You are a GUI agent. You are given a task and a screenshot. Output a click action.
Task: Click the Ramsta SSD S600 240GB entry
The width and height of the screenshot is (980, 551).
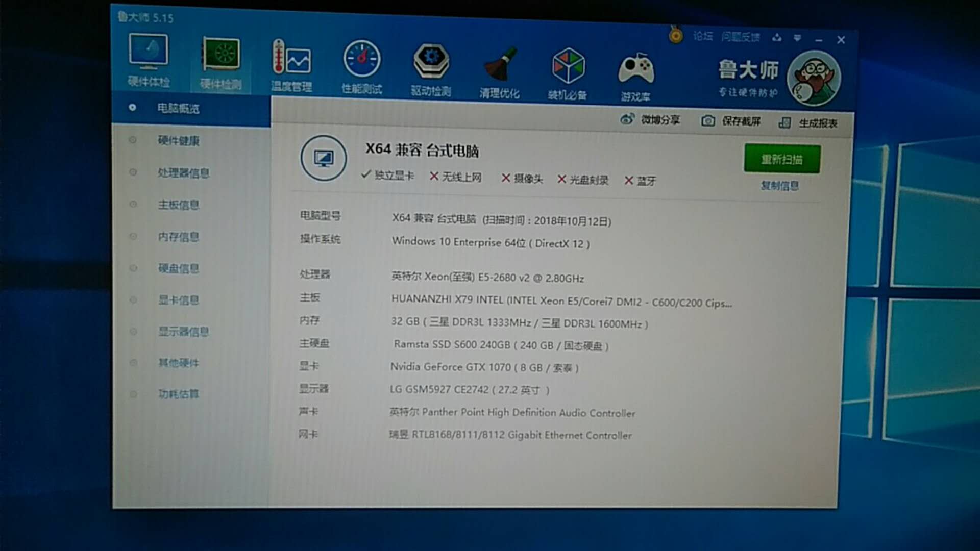501,345
